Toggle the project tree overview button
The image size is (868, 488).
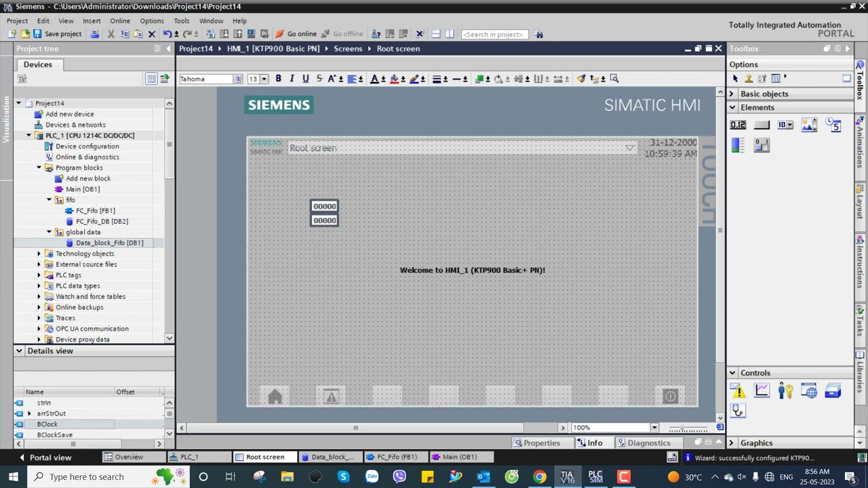151,79
